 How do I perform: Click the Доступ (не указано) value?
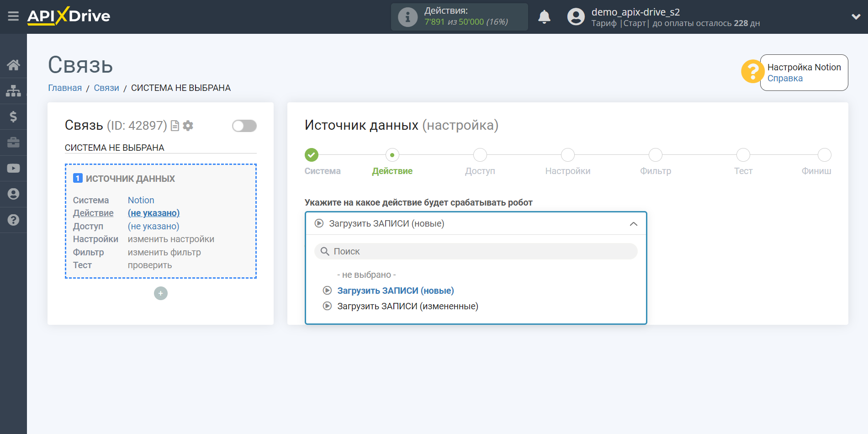pyautogui.click(x=153, y=226)
